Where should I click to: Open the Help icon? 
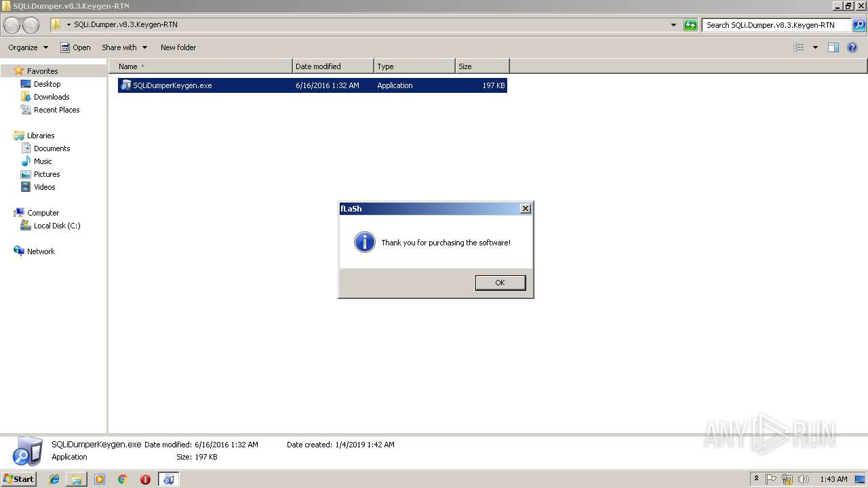(x=852, y=47)
